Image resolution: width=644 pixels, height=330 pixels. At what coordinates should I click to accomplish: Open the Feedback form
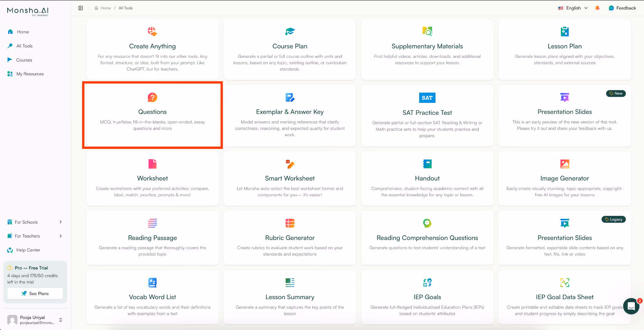pos(622,8)
